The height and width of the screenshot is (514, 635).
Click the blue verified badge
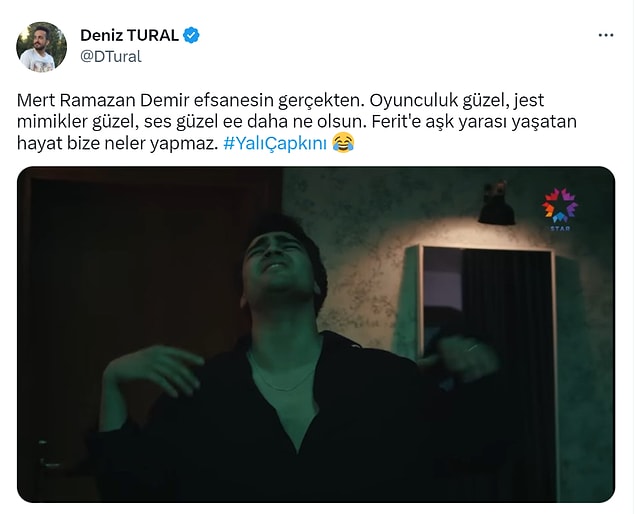click(191, 36)
